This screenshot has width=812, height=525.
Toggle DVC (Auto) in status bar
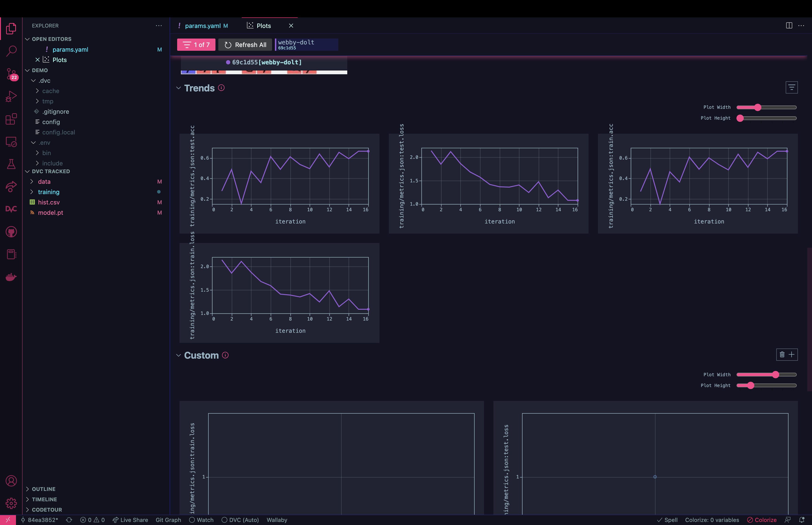(x=240, y=520)
